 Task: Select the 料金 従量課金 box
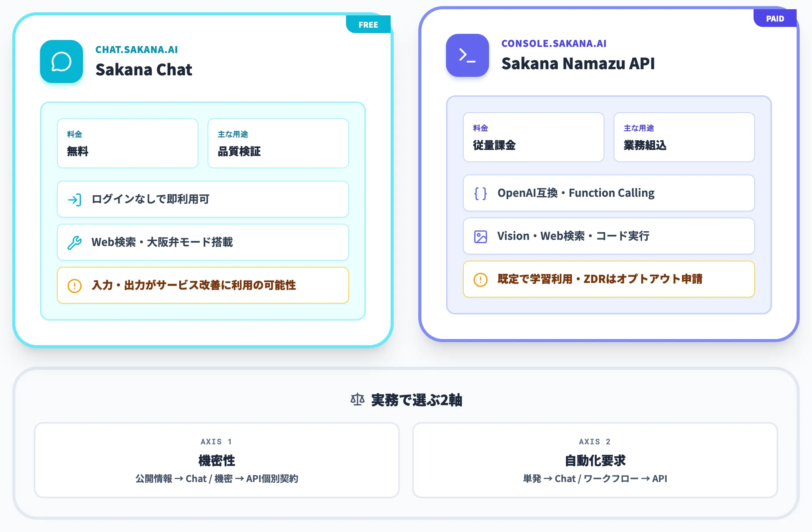(534, 137)
